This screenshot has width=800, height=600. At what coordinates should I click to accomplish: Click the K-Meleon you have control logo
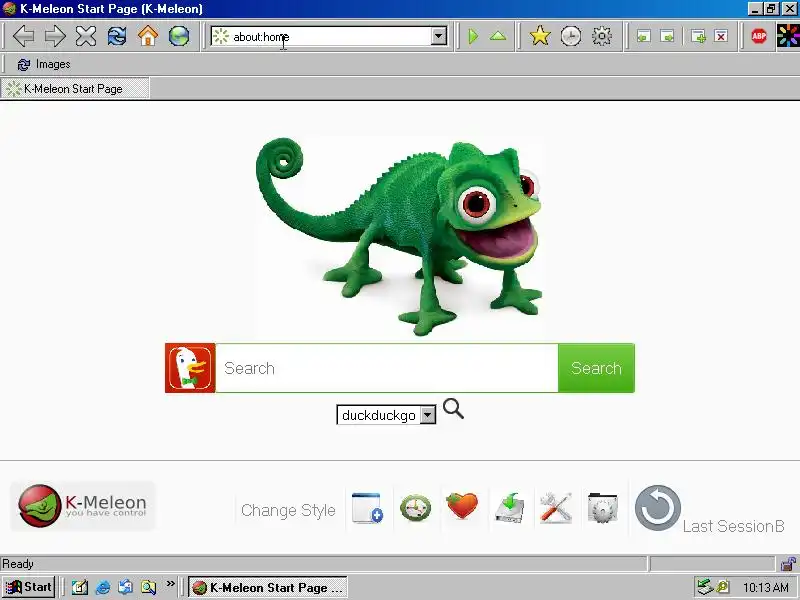point(83,506)
